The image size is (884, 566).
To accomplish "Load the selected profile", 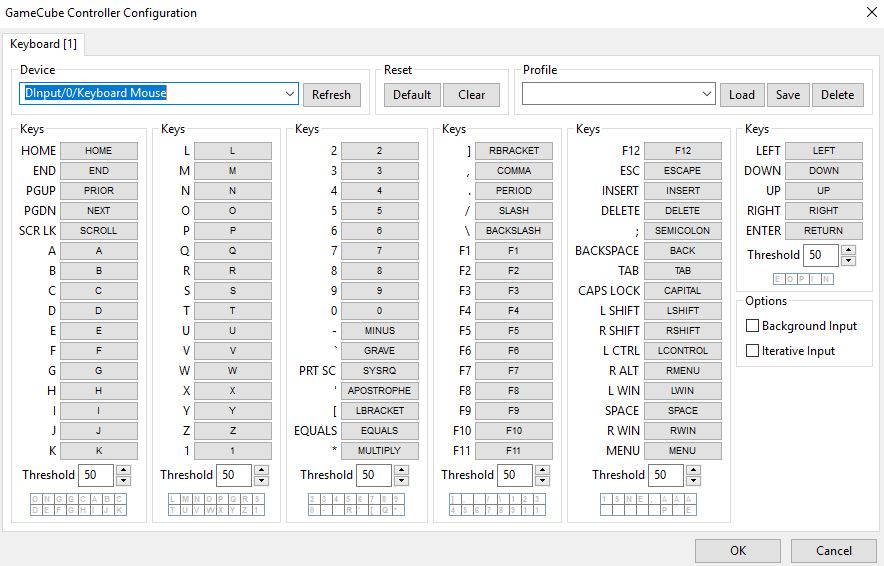I will (x=742, y=95).
